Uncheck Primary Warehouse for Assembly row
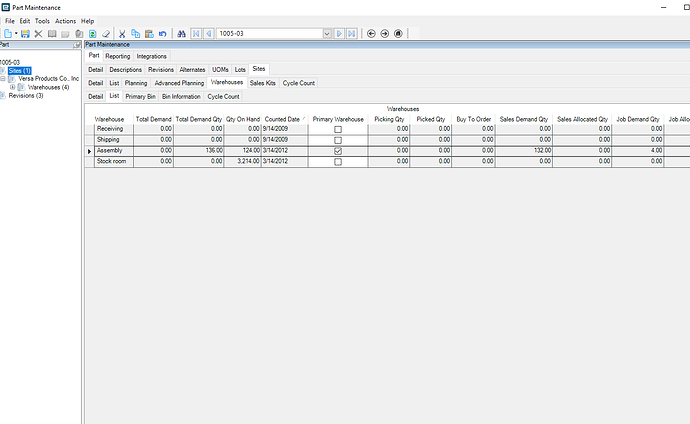 [338, 151]
